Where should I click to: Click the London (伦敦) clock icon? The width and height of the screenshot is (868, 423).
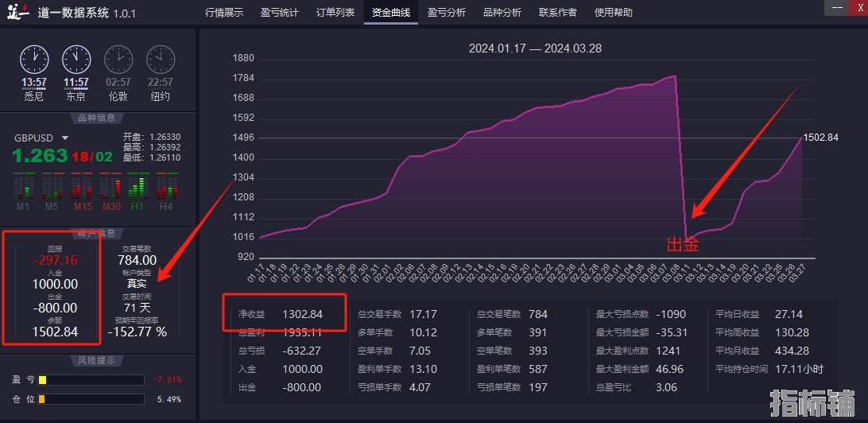click(118, 60)
